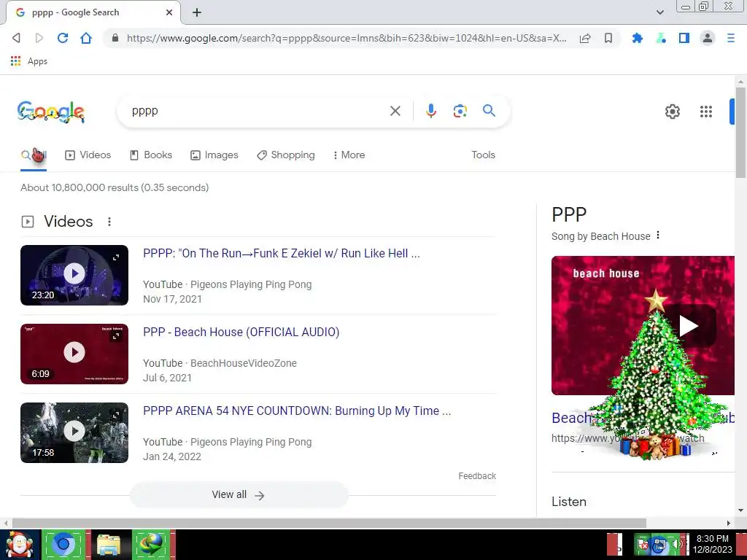Click View all videos button
The width and height of the screenshot is (747, 560).
pos(239,495)
